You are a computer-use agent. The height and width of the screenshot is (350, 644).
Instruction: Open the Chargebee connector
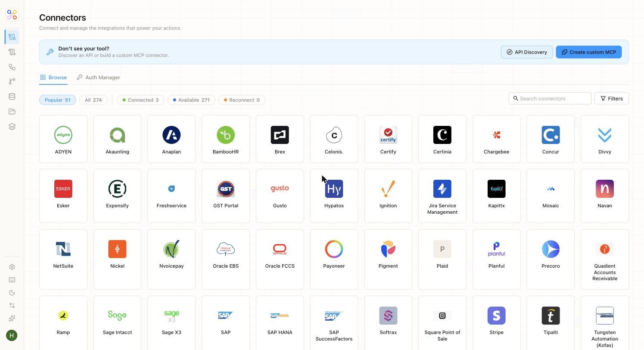click(x=496, y=139)
